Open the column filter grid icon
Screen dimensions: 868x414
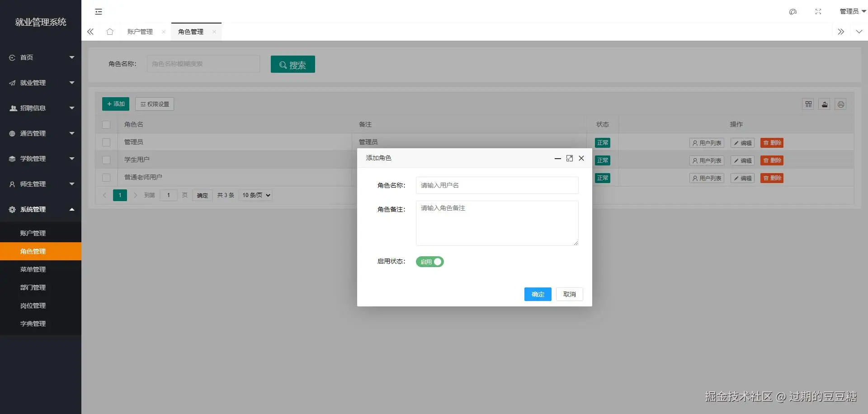(808, 104)
